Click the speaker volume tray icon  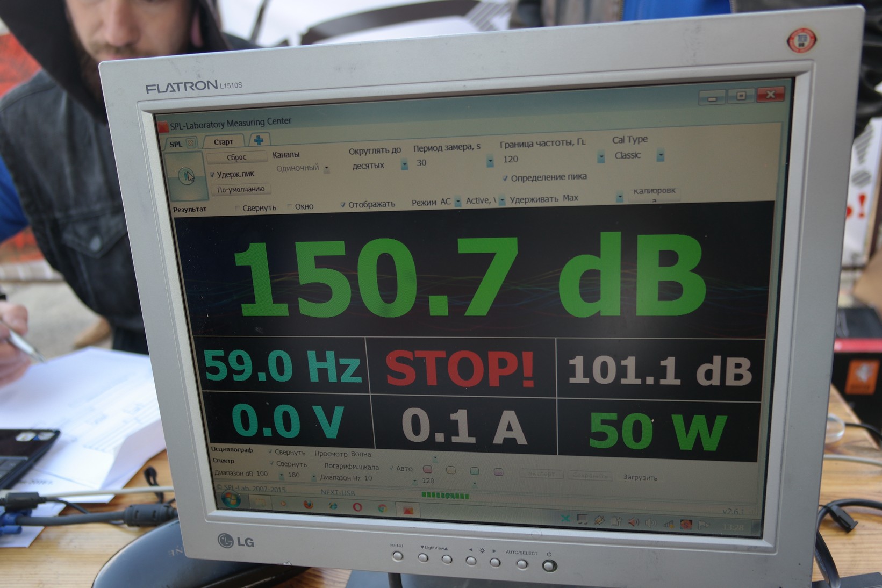(x=633, y=522)
